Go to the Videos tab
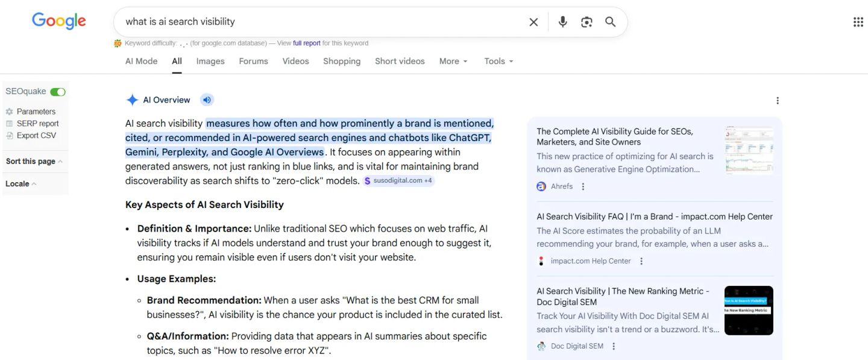The image size is (868, 360). [x=295, y=61]
